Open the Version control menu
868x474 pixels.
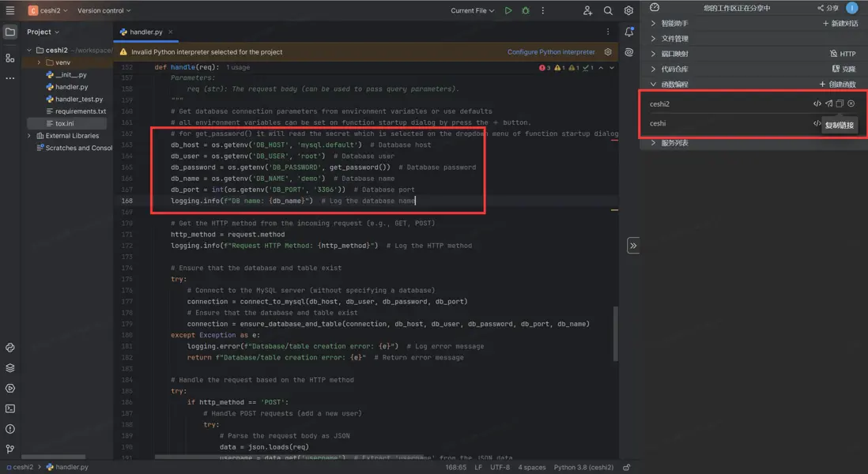click(x=104, y=11)
